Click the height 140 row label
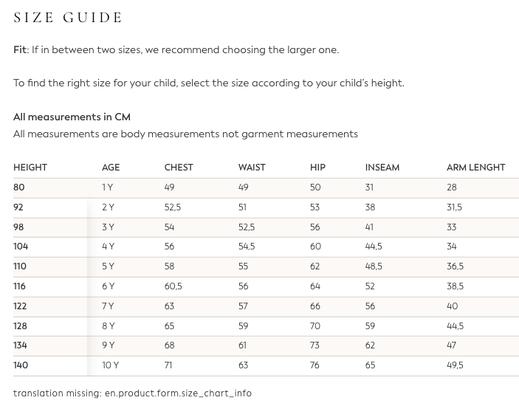519x420 pixels. click(21, 365)
